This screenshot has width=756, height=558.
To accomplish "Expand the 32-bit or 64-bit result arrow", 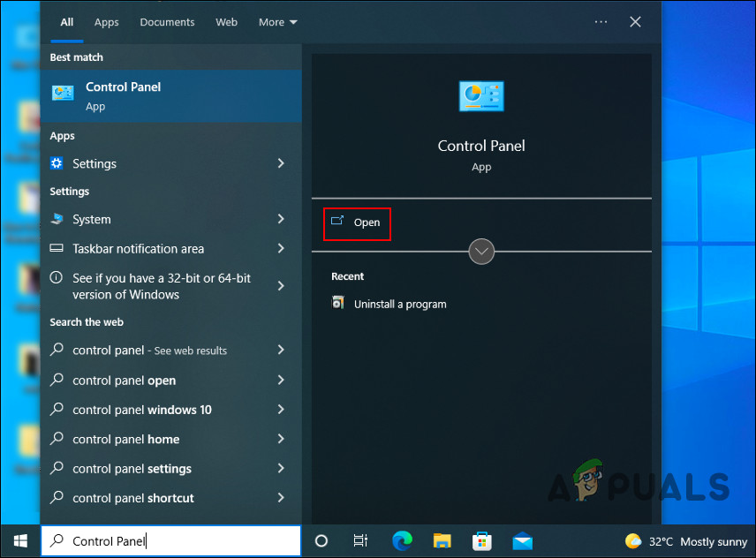I will click(281, 286).
